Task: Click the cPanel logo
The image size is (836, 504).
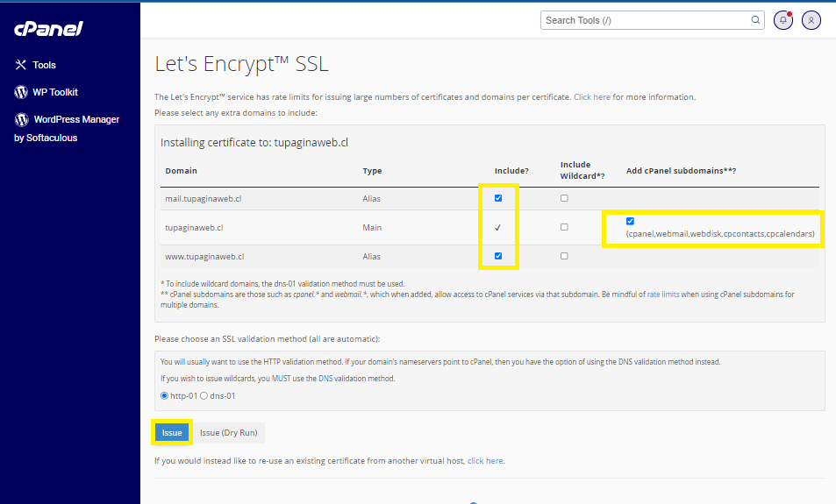Action: point(48,29)
